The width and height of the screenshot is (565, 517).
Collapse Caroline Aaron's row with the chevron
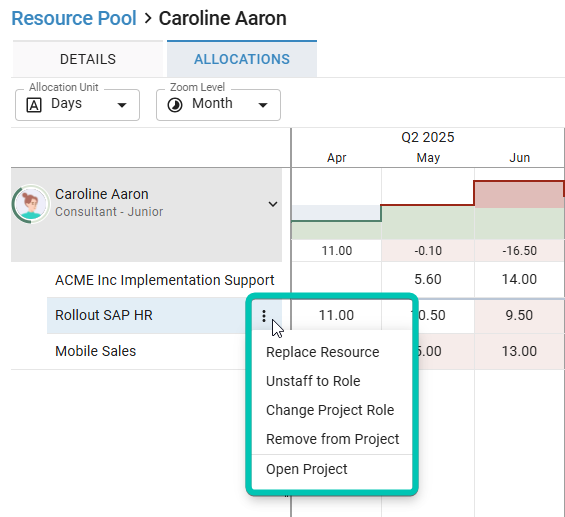point(273,204)
